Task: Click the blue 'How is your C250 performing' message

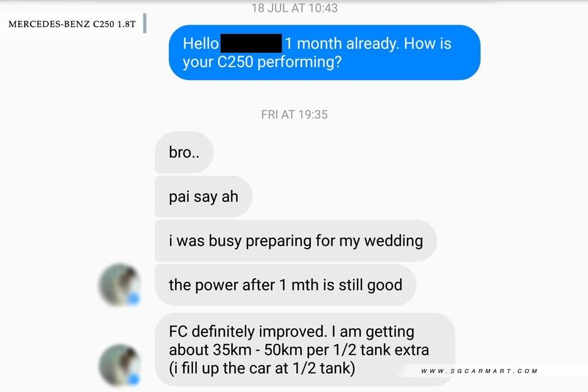Action: click(324, 52)
